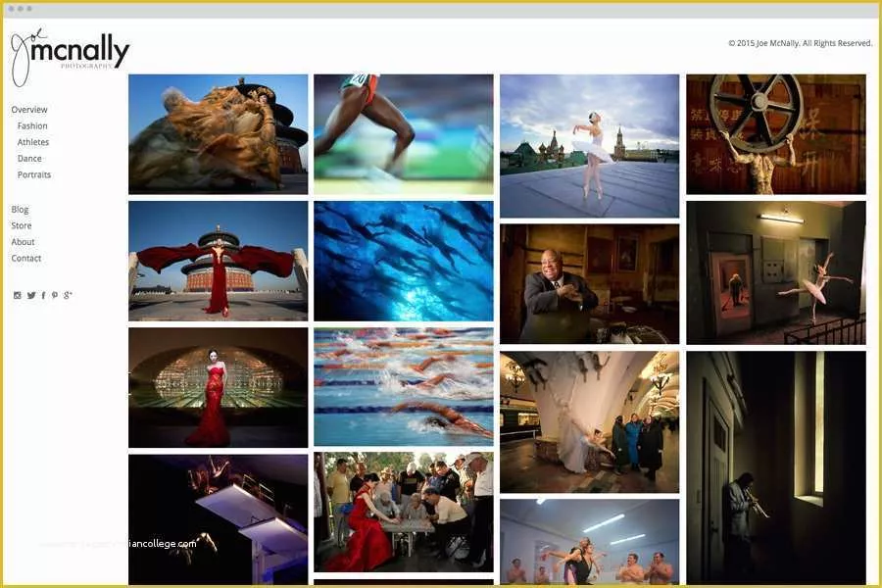
Task: Open the Athletes gallery category
Action: pos(33,142)
